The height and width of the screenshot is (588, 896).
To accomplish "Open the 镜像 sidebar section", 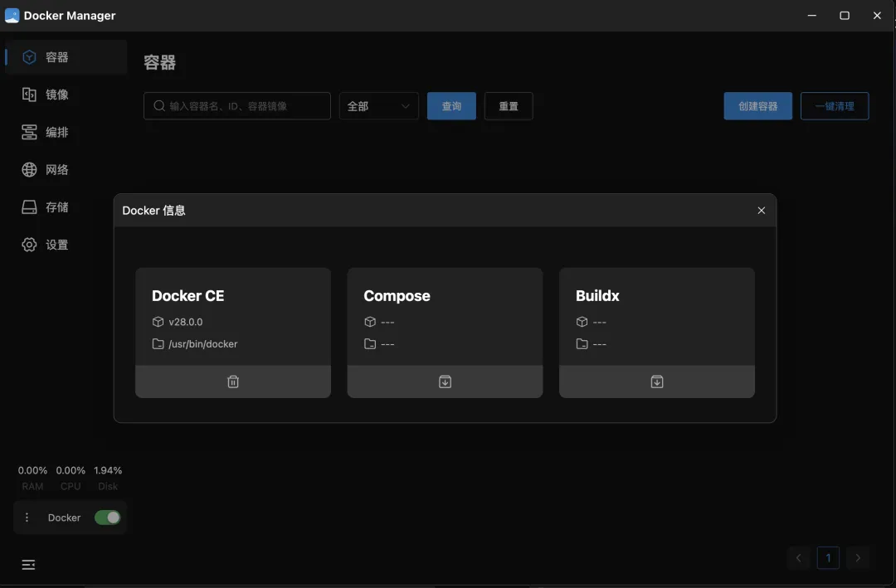I will pyautogui.click(x=66, y=95).
